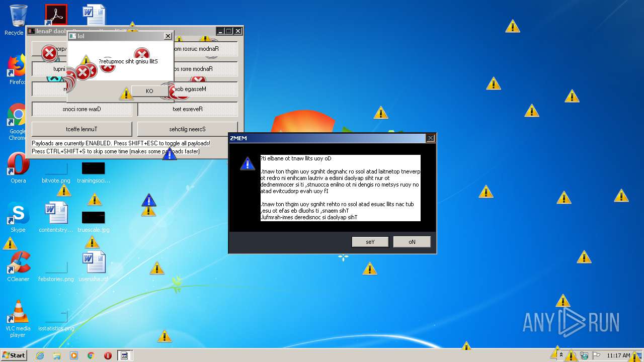Select the trainingsoci... file on desktop
Viewport: 644px width, 362px height.
point(94,172)
